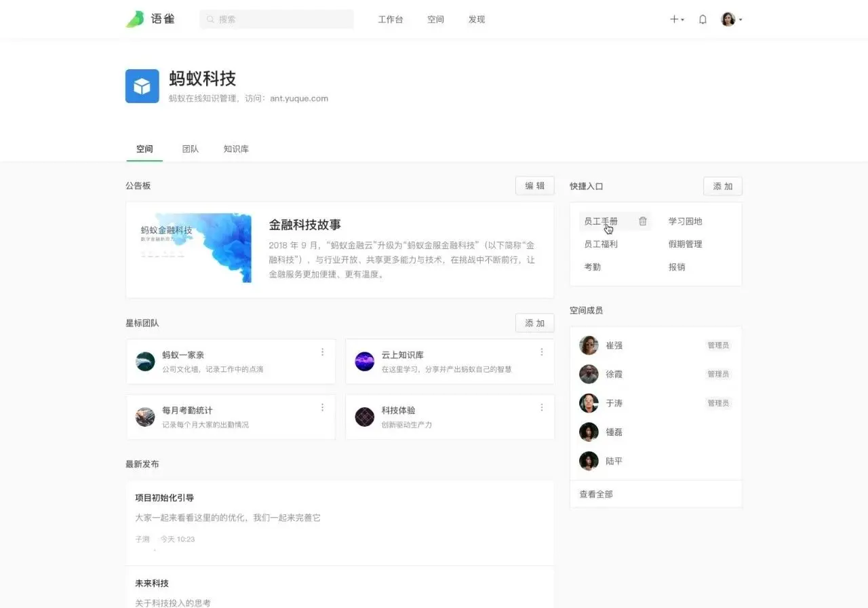Open the notification bell
The width and height of the screenshot is (868, 608).
[x=703, y=20]
